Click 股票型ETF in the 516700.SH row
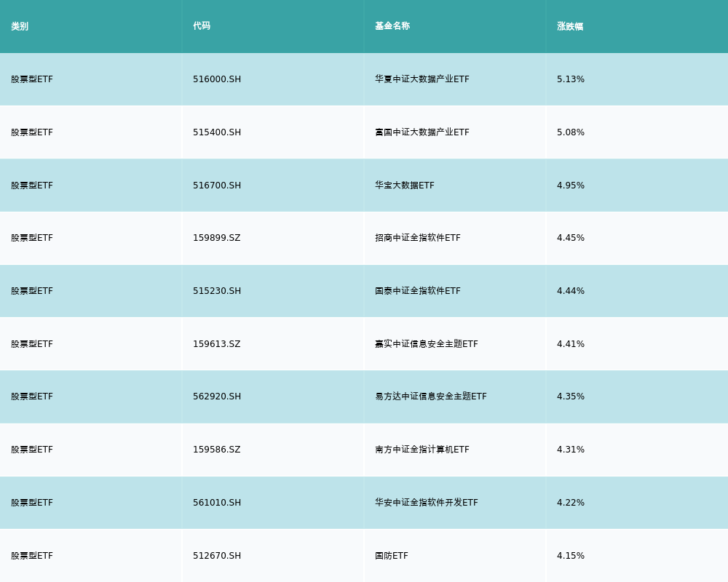The height and width of the screenshot is (582, 728). pyautogui.click(x=32, y=186)
